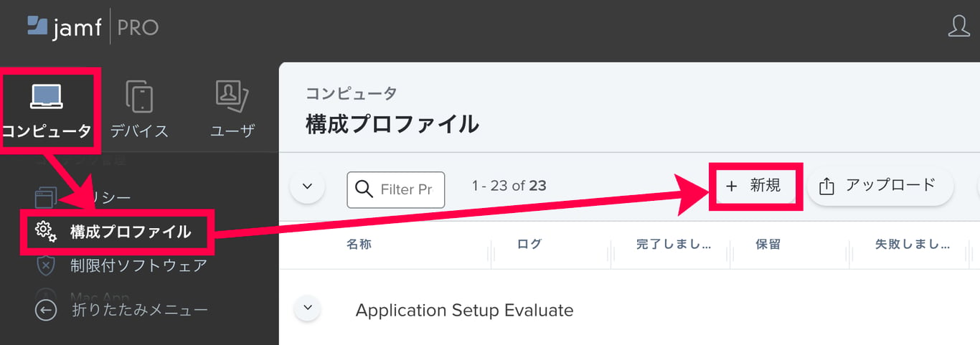Expand the Application Setup Evaluate row
The image size is (980, 345).
tap(308, 308)
